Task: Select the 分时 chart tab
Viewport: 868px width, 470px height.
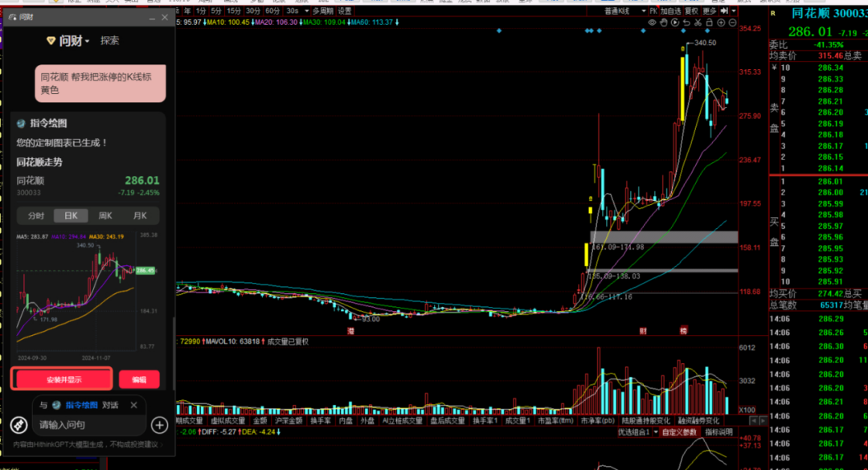Action: tap(36, 216)
